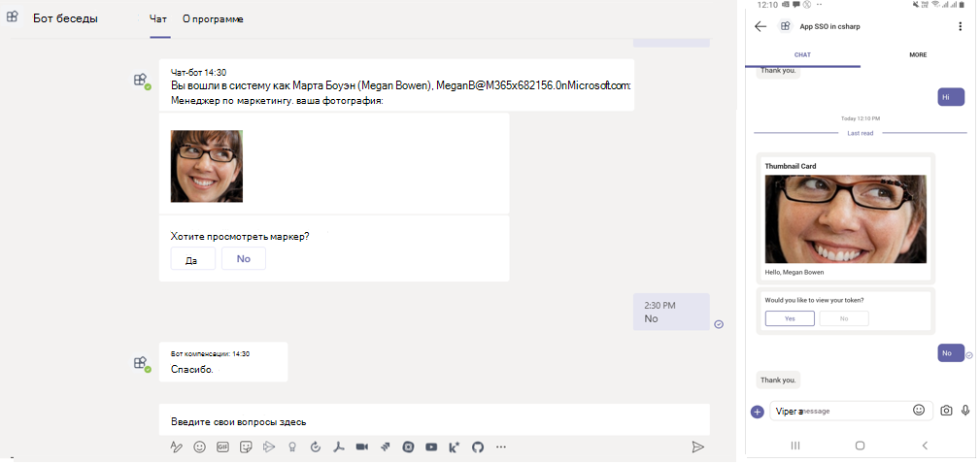Open the GitHub app icon
980x464 pixels.
click(478, 447)
